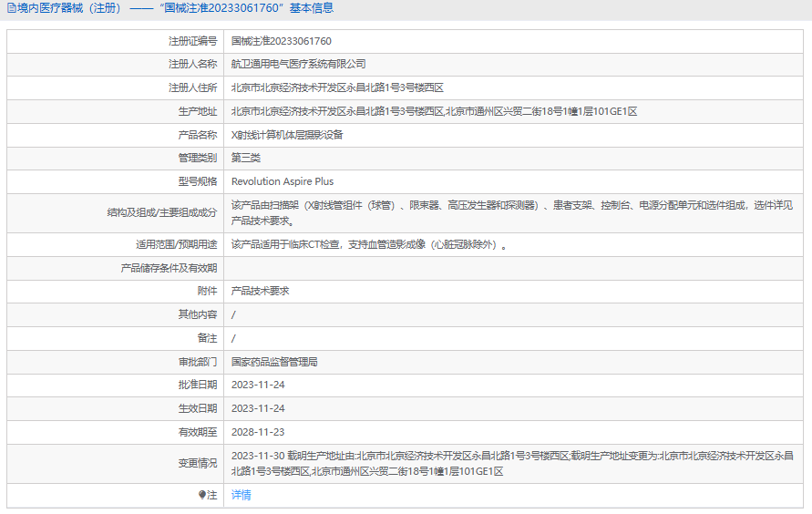Click the lightbulb icon beside 注
812x514 pixels.
tap(202, 495)
